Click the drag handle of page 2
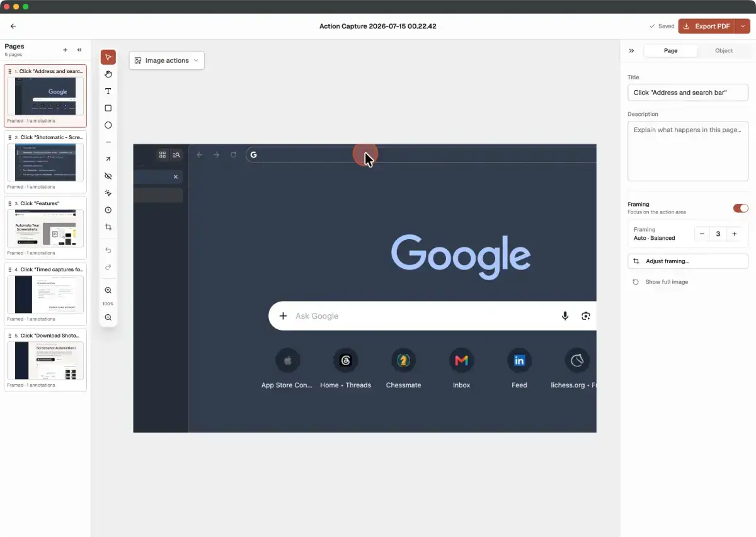The width and height of the screenshot is (756, 537). (9, 137)
